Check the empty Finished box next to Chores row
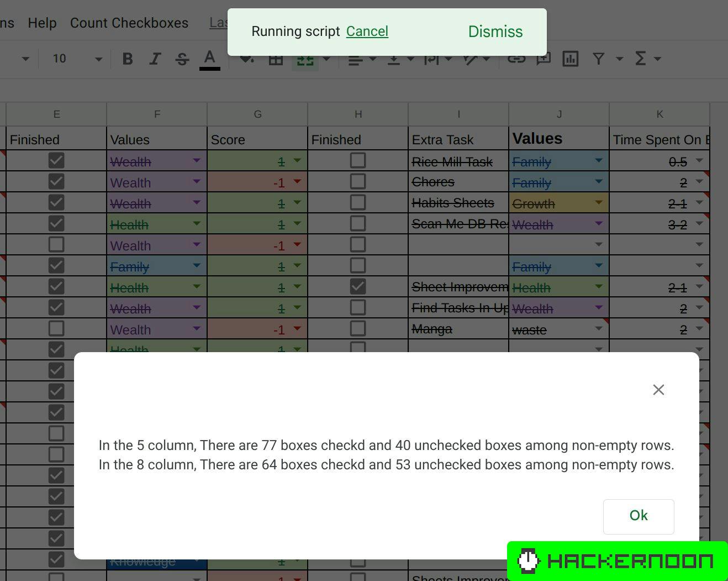Image resolution: width=728 pixels, height=581 pixels. pos(358,181)
